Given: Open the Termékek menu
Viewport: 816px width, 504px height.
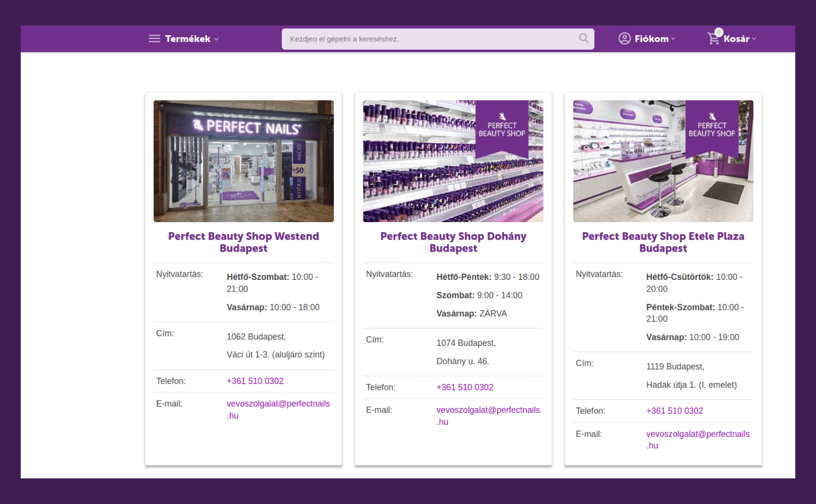Looking at the screenshot, I should [x=184, y=39].
